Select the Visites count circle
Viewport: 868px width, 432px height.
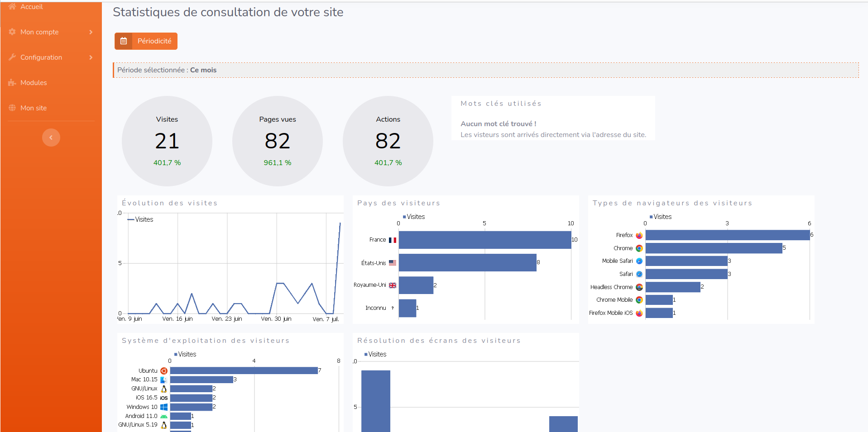pyautogui.click(x=167, y=141)
